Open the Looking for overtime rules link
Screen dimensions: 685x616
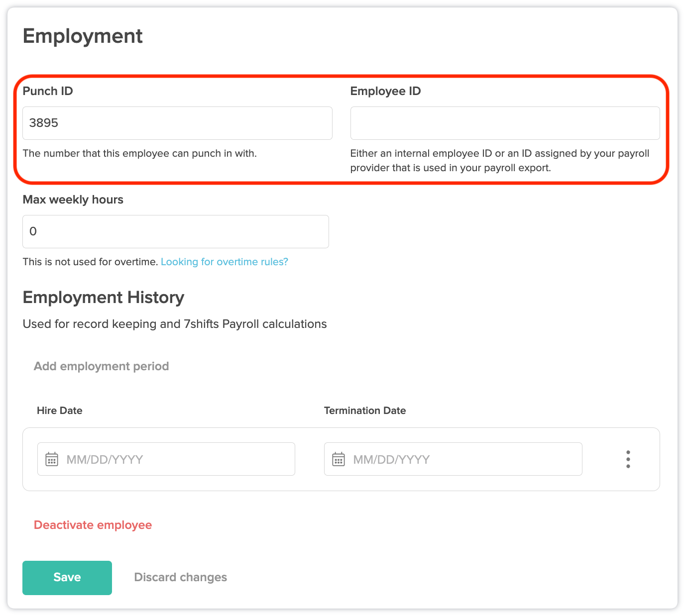click(224, 261)
